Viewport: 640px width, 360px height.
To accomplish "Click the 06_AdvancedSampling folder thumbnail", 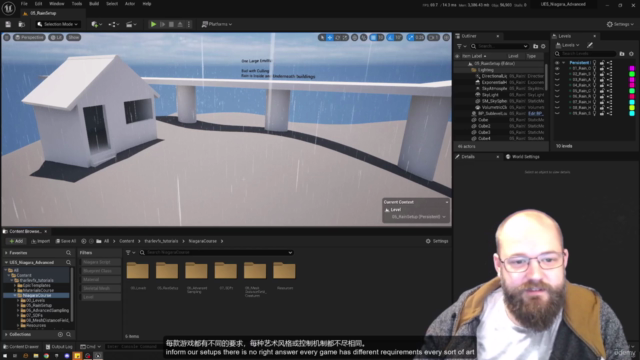I will [196, 271].
